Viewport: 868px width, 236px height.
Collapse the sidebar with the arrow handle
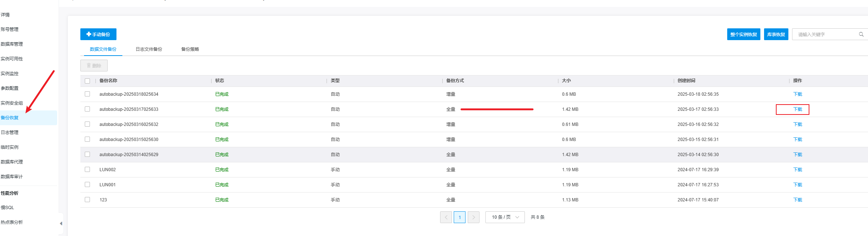[x=61, y=223]
